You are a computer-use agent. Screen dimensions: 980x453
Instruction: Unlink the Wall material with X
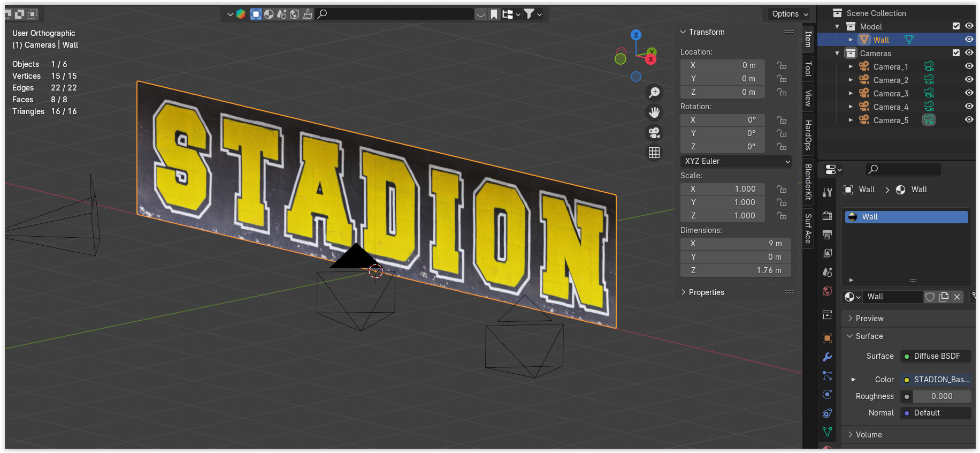click(957, 297)
